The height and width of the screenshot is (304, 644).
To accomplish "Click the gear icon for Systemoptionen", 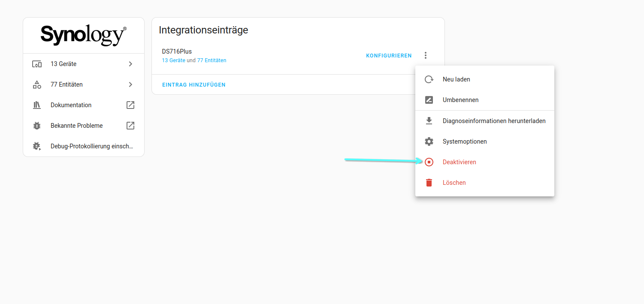I will (x=429, y=141).
